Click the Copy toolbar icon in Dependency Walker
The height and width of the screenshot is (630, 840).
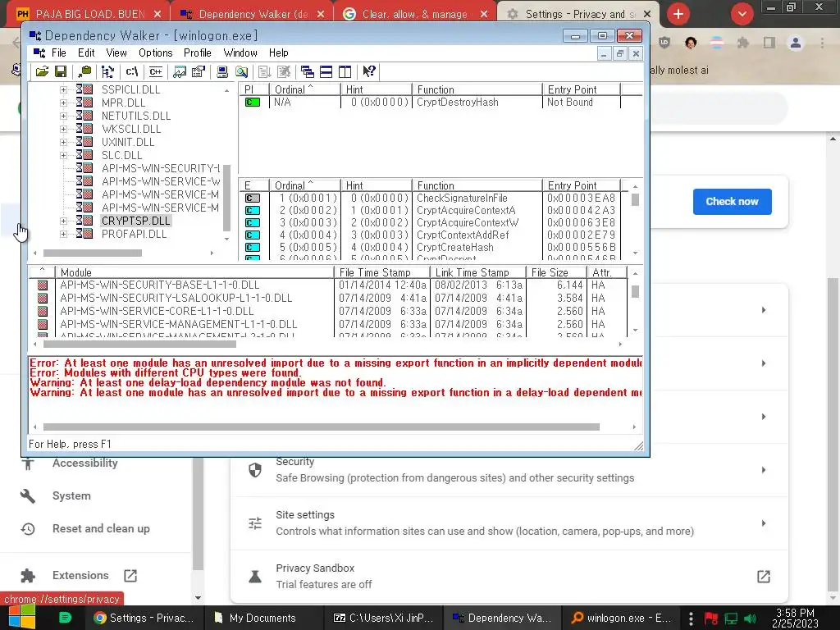pos(84,72)
